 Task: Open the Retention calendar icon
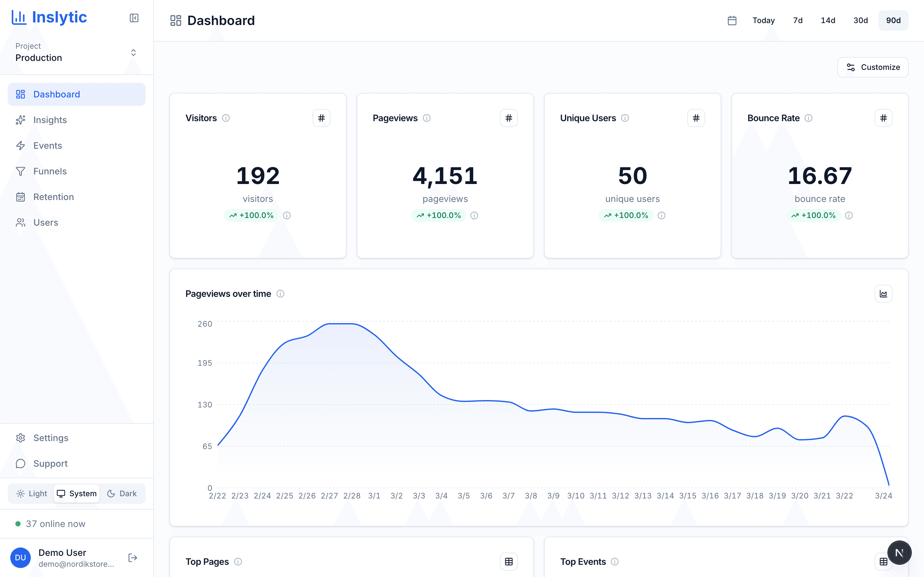click(21, 197)
